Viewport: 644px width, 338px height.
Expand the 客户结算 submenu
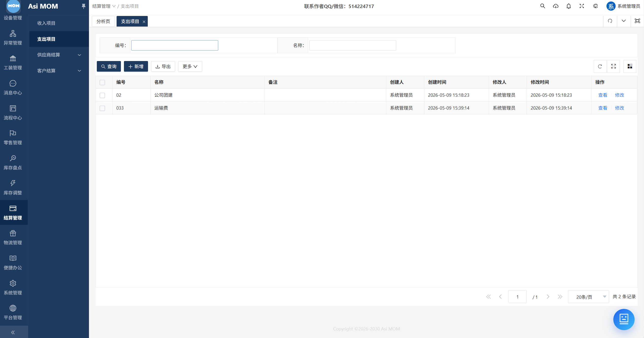click(59, 71)
